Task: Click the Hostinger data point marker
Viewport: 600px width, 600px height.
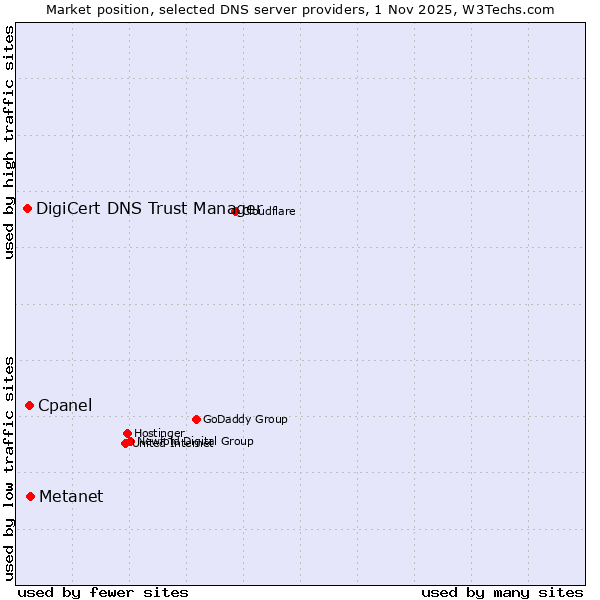Action: [x=128, y=433]
